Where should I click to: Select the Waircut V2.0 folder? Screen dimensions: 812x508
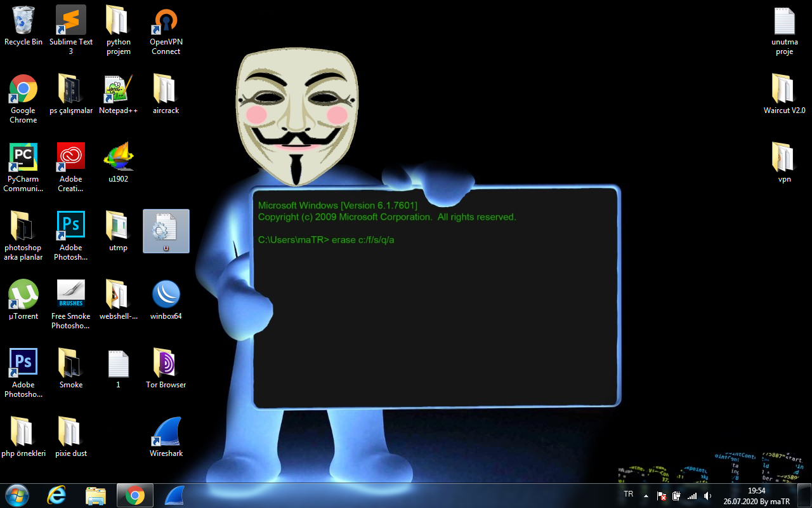(785, 94)
